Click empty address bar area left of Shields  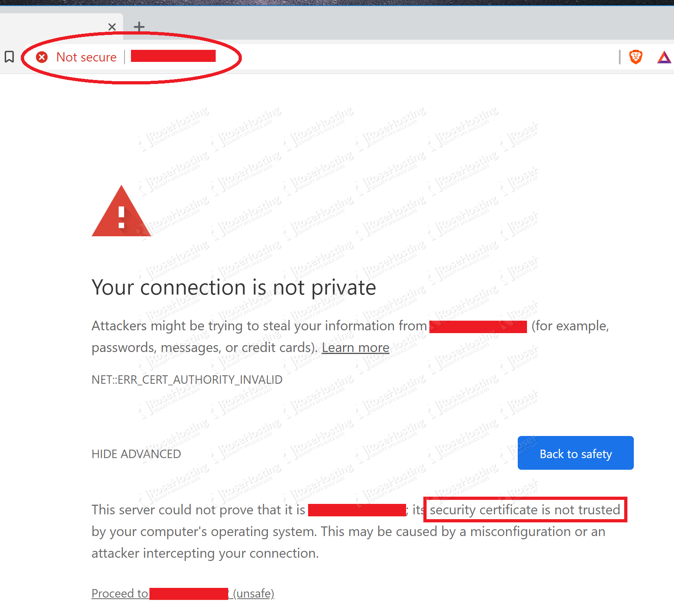point(418,57)
